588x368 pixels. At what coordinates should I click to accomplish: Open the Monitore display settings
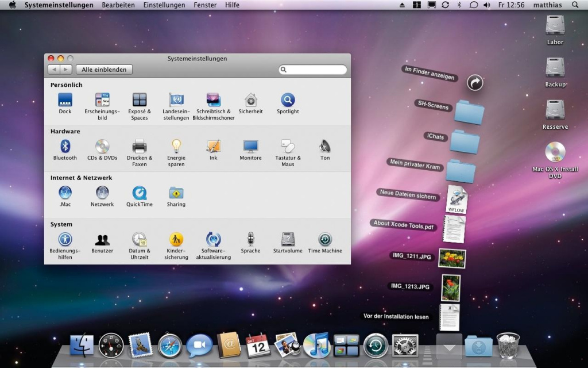250,147
